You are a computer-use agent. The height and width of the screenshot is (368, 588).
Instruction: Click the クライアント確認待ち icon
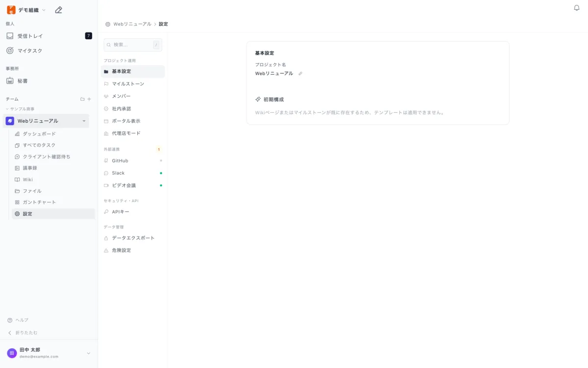click(17, 157)
